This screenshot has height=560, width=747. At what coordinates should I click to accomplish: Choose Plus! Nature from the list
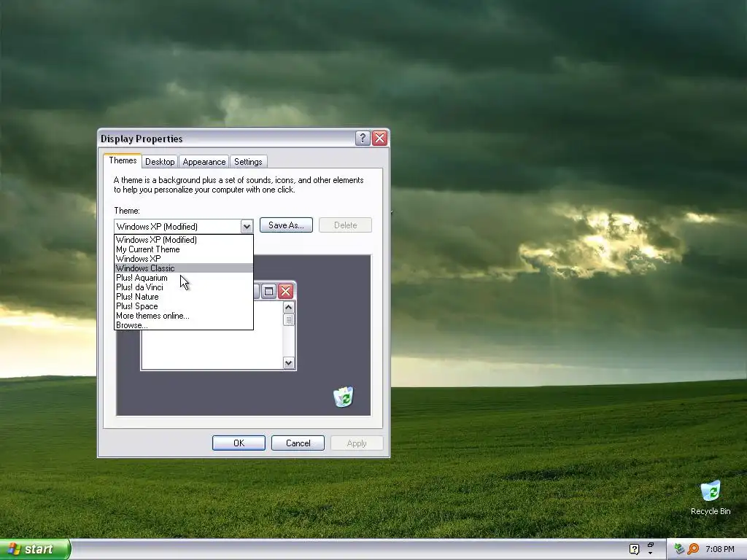[x=183, y=297]
